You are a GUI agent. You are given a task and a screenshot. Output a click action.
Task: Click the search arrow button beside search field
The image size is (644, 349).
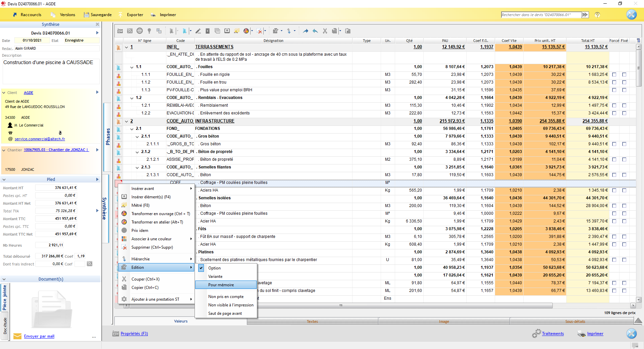[x=585, y=15]
